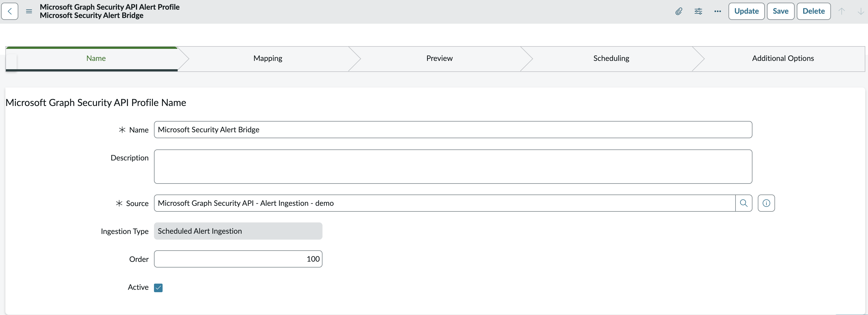Open the more options ellipsis menu
The height and width of the screenshot is (315, 868).
[x=718, y=11]
